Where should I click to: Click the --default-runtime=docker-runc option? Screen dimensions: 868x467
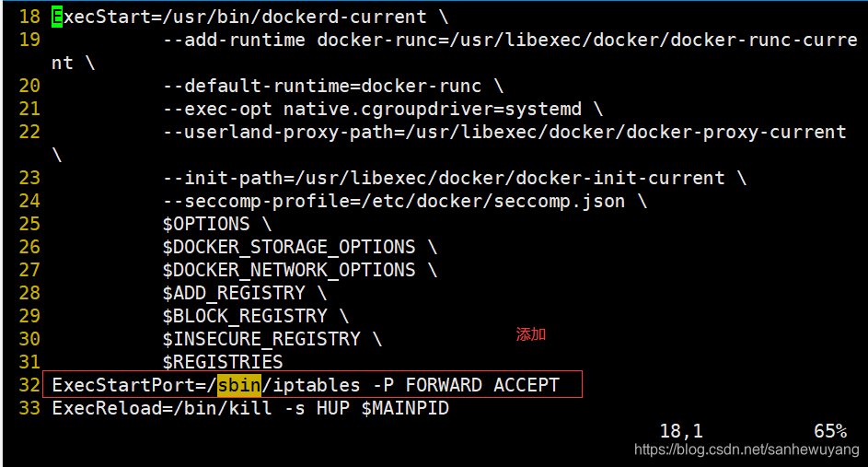tap(322, 86)
